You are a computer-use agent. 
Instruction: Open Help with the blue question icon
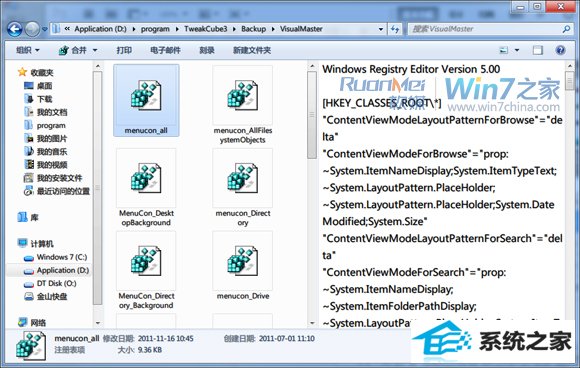tap(560, 50)
